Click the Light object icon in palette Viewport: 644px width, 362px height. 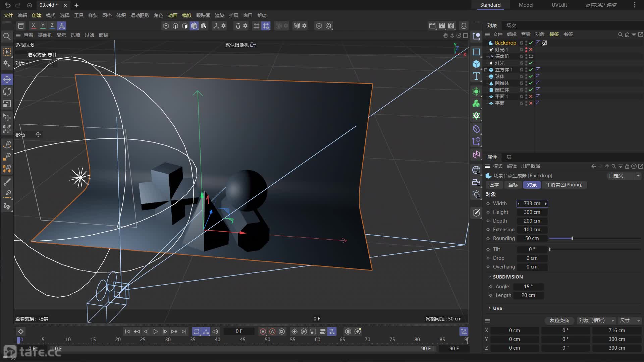coord(476,194)
